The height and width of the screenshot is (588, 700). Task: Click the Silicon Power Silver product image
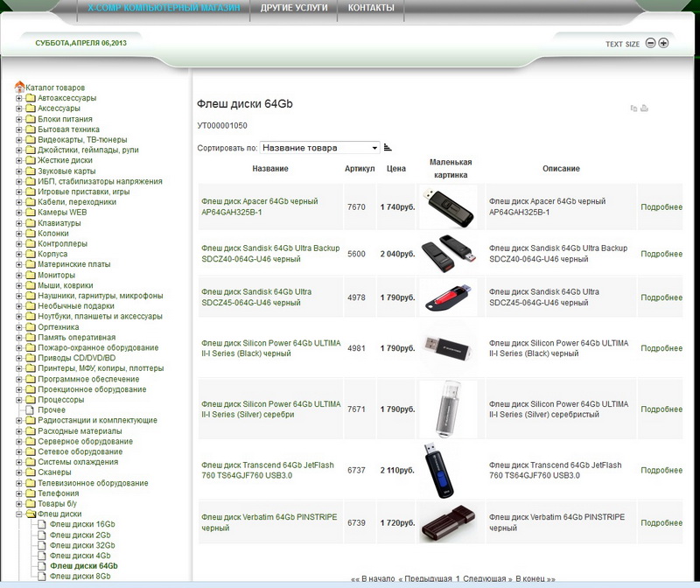pos(448,409)
